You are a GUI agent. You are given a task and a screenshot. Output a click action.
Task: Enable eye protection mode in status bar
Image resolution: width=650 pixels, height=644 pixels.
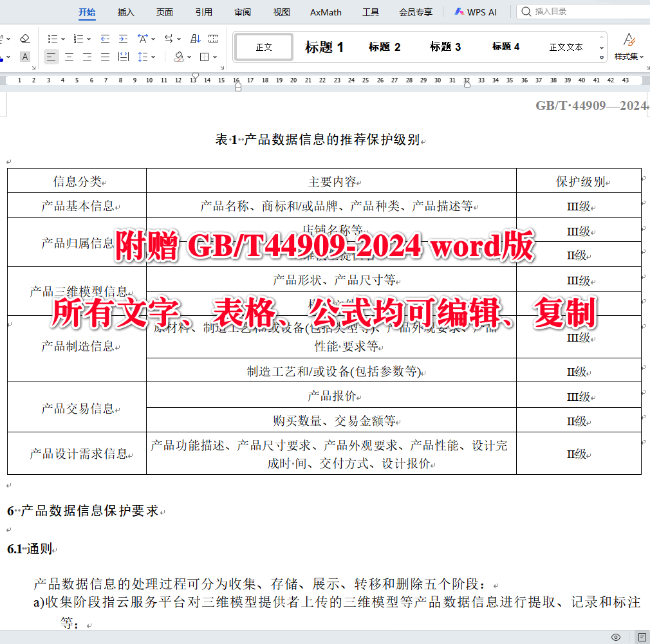(x=615, y=636)
